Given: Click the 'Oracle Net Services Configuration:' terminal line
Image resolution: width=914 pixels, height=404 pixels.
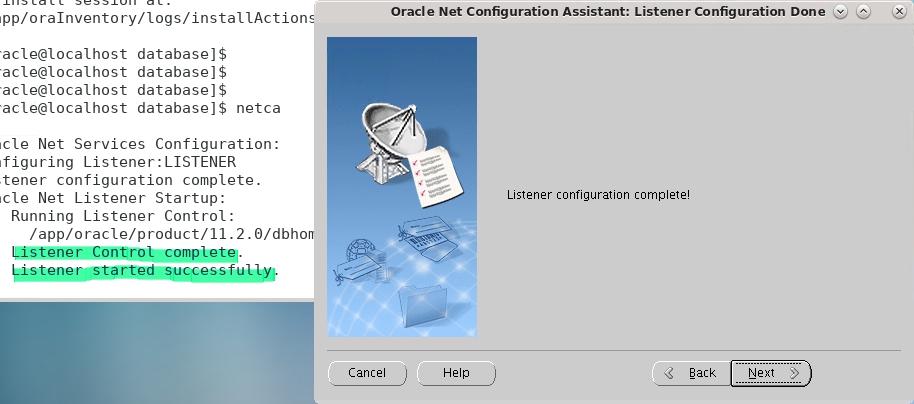Looking at the screenshot, I should tap(140, 144).
